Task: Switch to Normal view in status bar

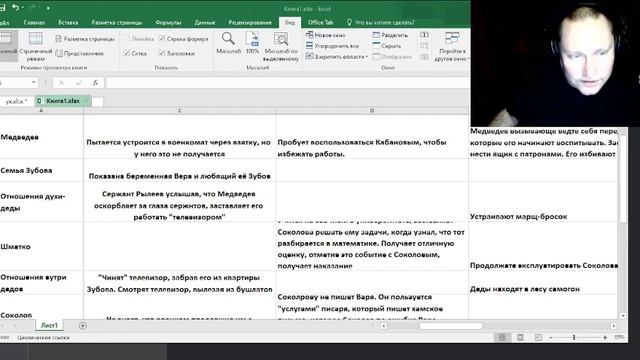Action: click(502, 337)
